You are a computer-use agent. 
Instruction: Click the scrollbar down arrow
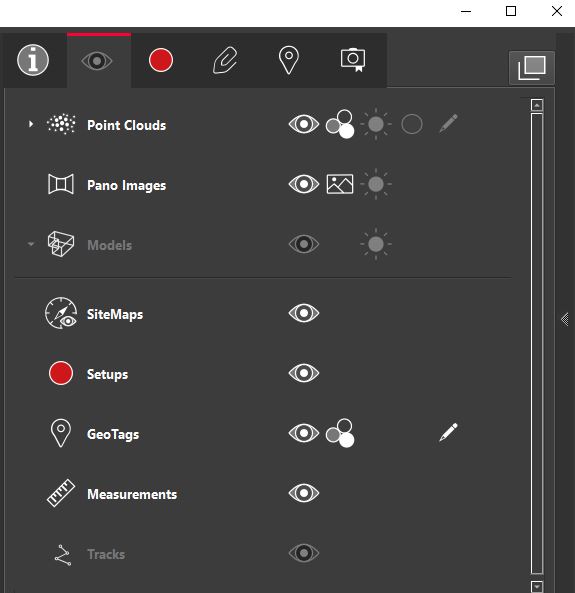pyautogui.click(x=537, y=586)
